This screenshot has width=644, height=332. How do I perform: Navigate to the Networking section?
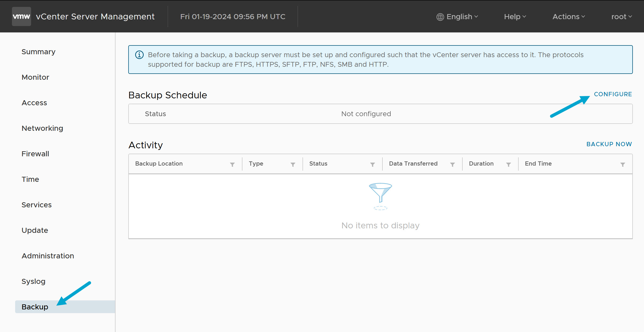[x=42, y=128]
